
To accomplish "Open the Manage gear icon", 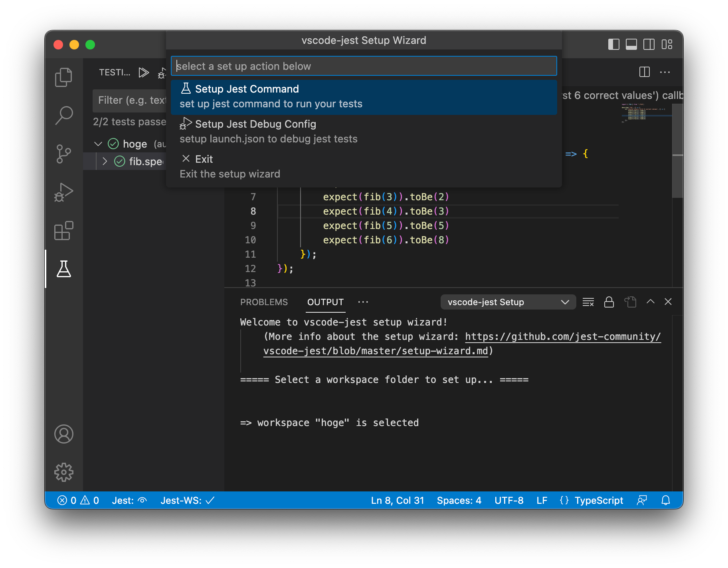I will (x=63, y=472).
